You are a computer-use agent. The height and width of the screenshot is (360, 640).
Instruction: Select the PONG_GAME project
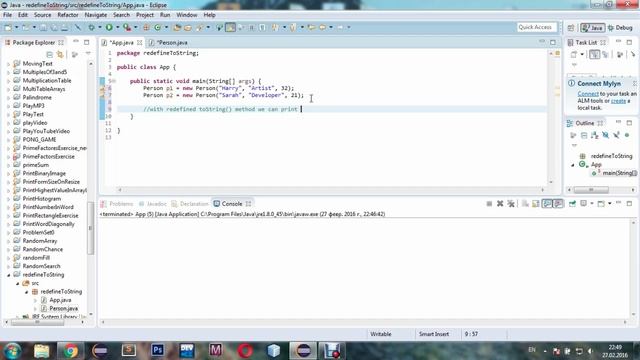(39, 140)
